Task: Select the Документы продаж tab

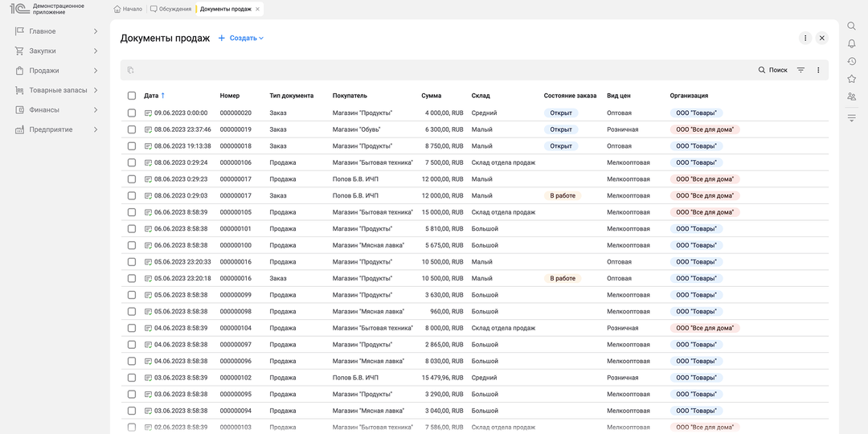Action: coord(225,9)
